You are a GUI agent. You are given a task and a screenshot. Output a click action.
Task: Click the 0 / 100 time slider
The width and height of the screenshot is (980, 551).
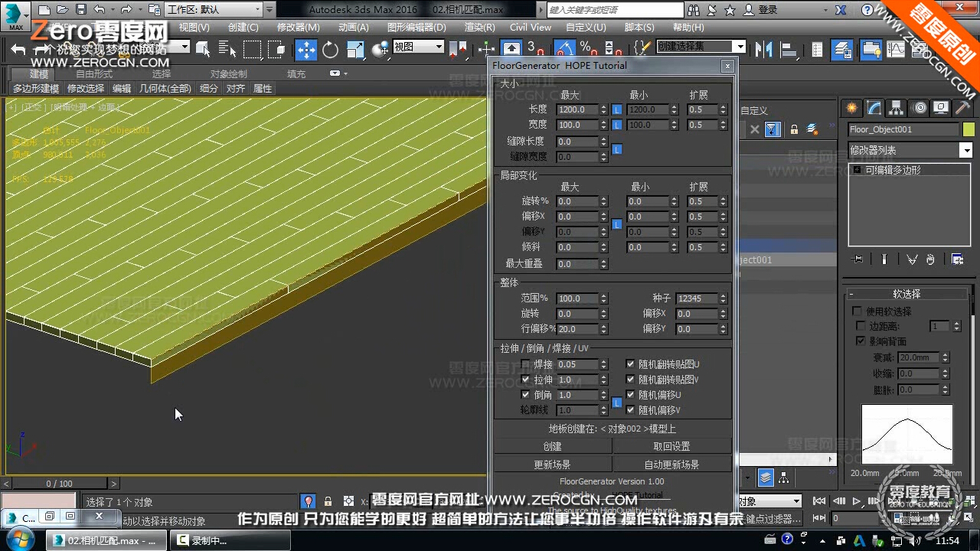[x=59, y=484]
